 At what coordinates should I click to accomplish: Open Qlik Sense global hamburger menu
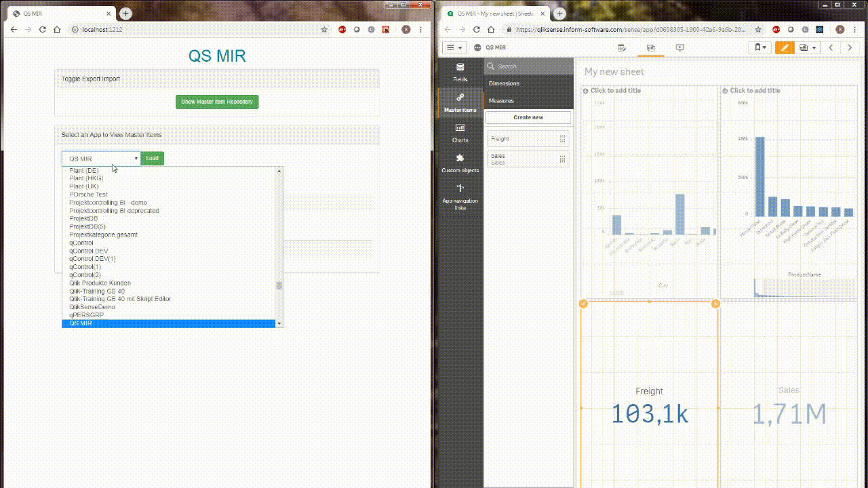coord(454,47)
